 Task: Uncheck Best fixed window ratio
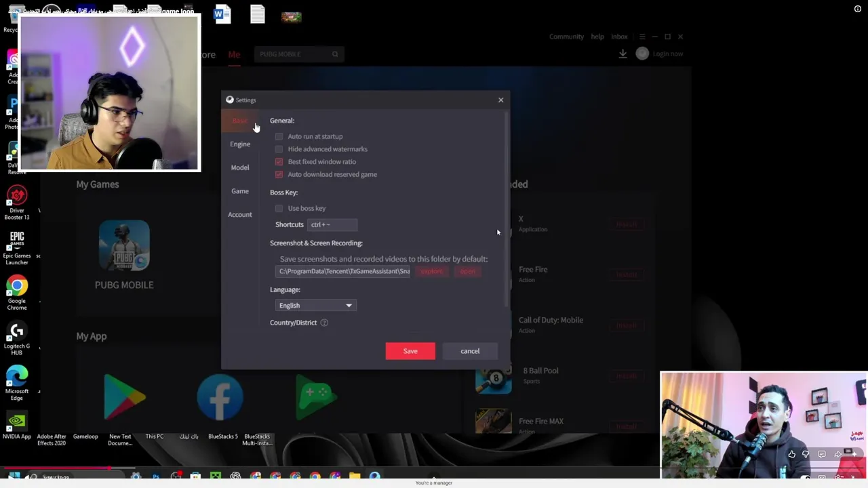pos(279,162)
